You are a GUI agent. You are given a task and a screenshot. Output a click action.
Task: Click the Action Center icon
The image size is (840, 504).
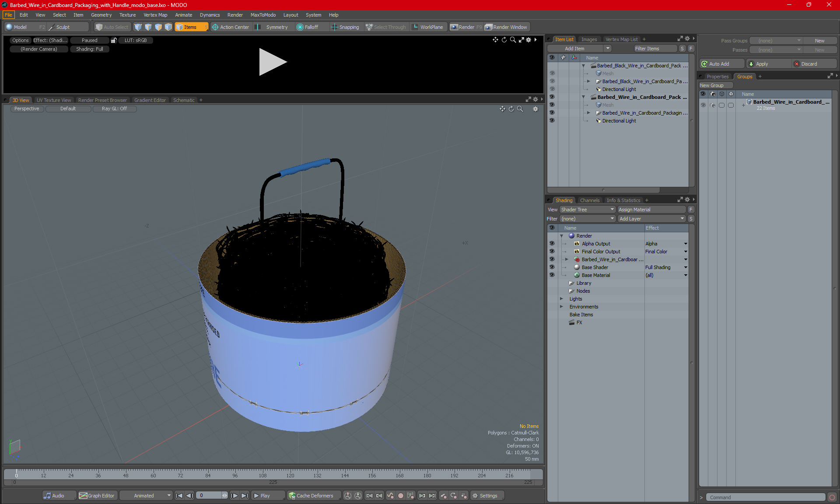pyautogui.click(x=215, y=27)
